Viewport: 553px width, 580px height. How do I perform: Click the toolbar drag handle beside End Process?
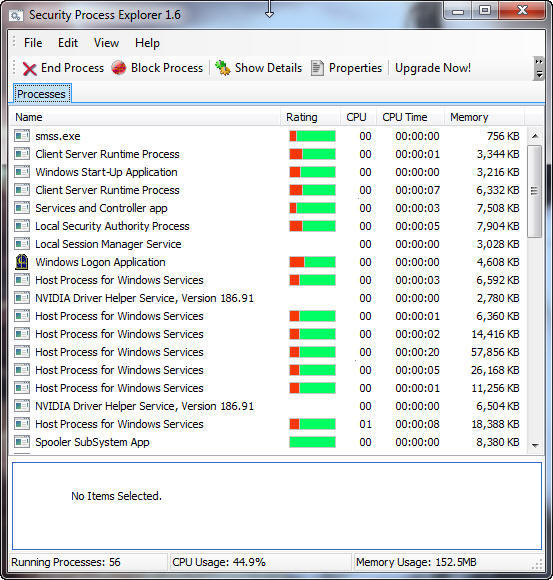[x=14, y=68]
